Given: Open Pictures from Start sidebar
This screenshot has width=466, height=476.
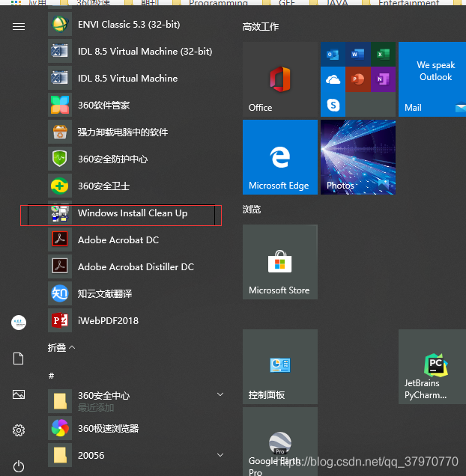Looking at the screenshot, I should tap(19, 394).
